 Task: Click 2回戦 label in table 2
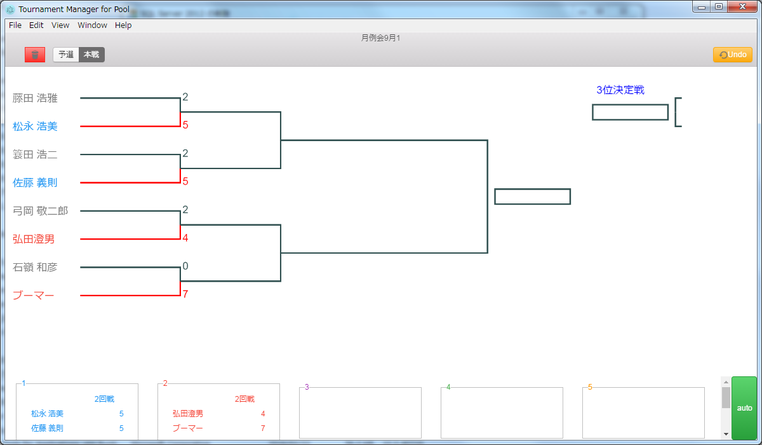click(x=244, y=399)
